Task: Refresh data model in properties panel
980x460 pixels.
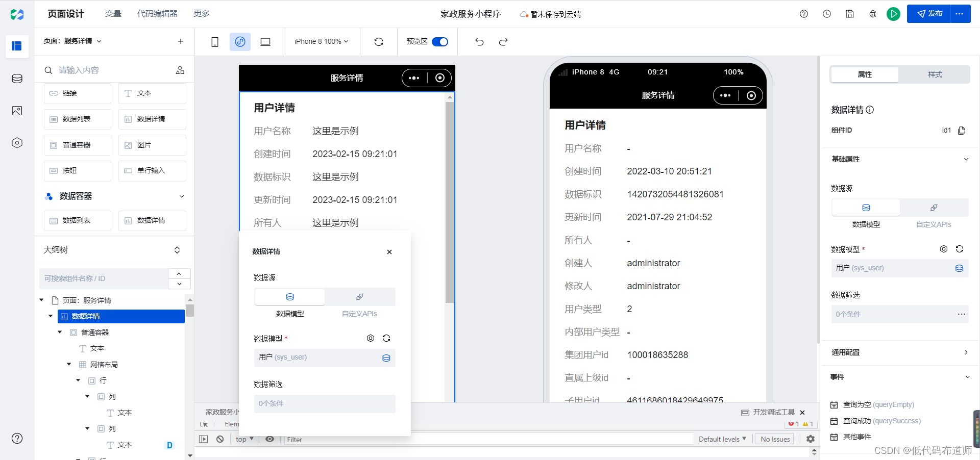Action: (960, 249)
